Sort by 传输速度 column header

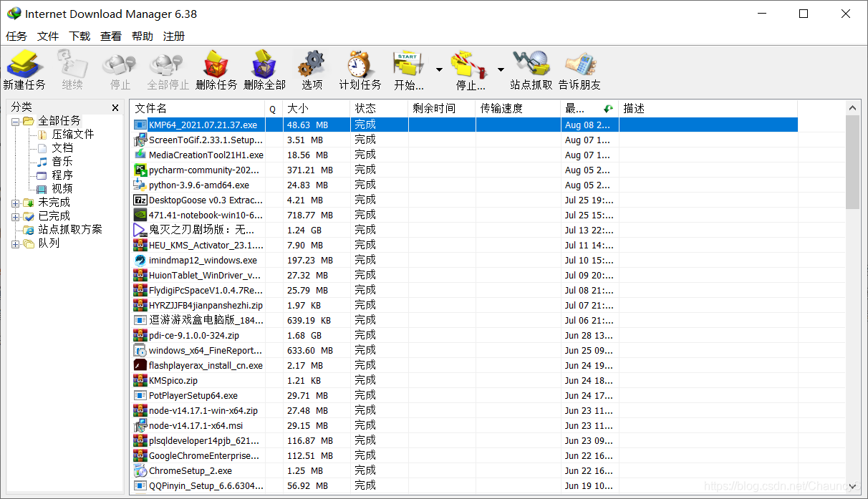(518, 108)
